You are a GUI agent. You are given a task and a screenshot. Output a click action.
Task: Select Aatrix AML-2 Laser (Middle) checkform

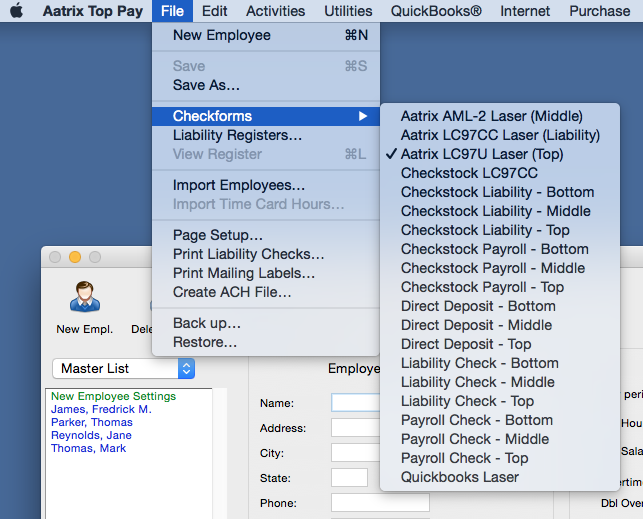tap(500, 116)
